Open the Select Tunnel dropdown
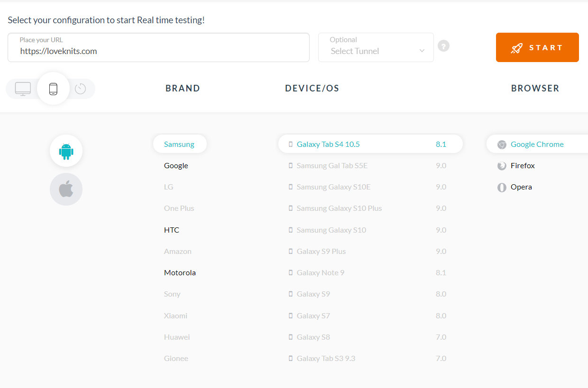This screenshot has height=388, width=588. tap(376, 47)
